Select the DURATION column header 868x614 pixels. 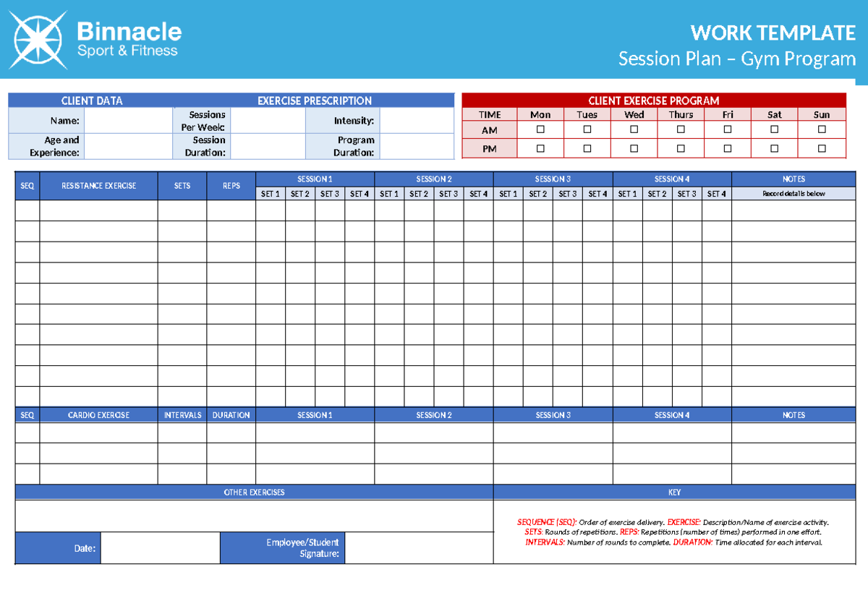pos(231,415)
